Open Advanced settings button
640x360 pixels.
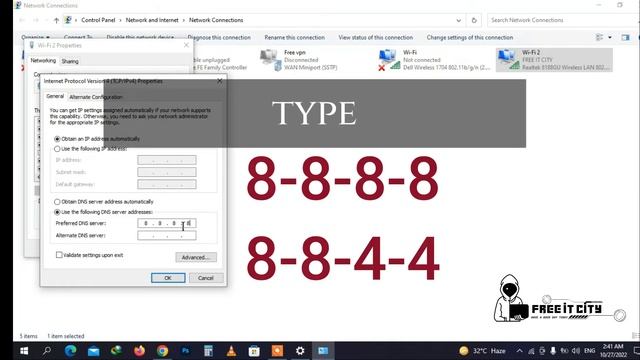click(196, 257)
